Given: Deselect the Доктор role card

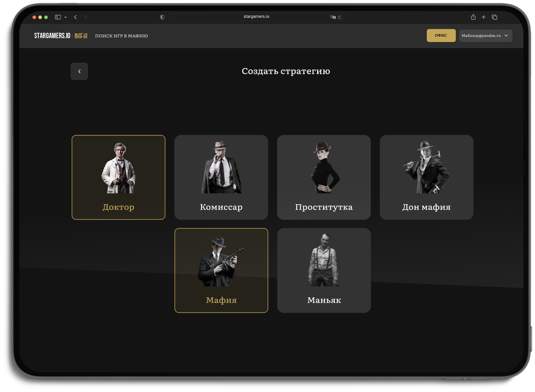Looking at the screenshot, I should [118, 177].
